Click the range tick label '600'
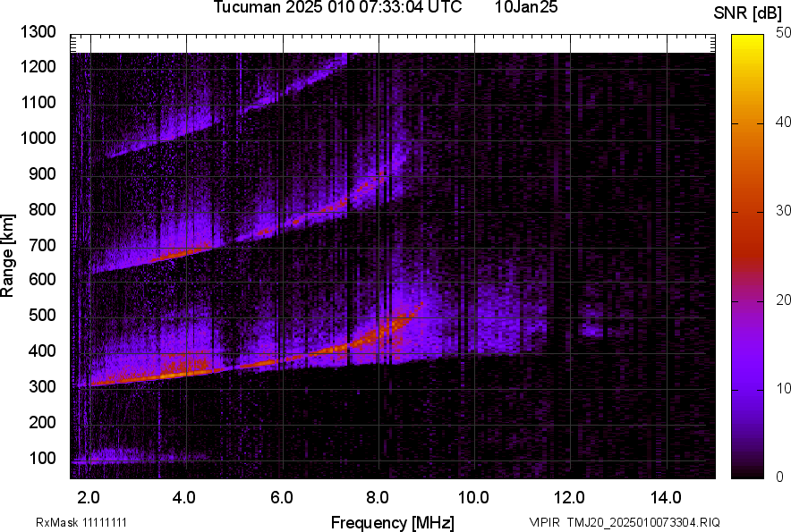 [42, 279]
